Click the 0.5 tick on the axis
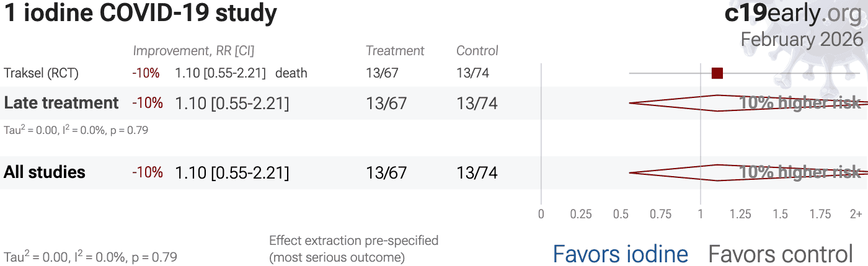The width and height of the screenshot is (868, 266). [x=621, y=215]
